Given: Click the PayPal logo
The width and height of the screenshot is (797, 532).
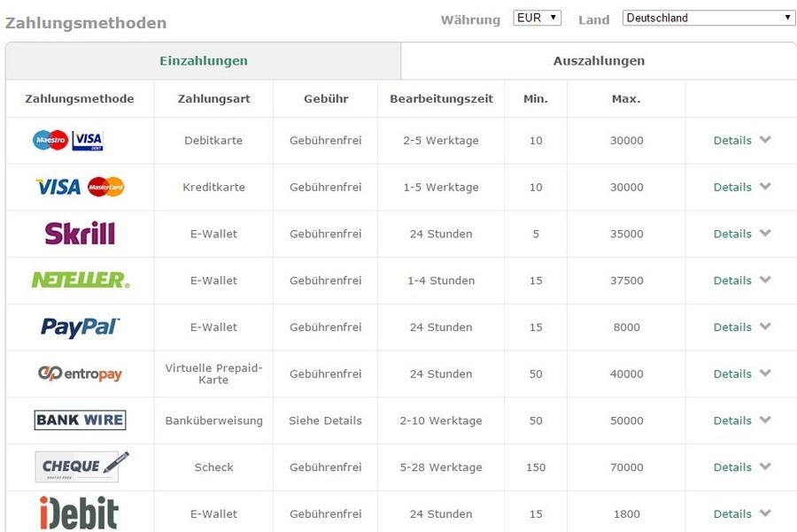Looking at the screenshot, I should 81,328.
